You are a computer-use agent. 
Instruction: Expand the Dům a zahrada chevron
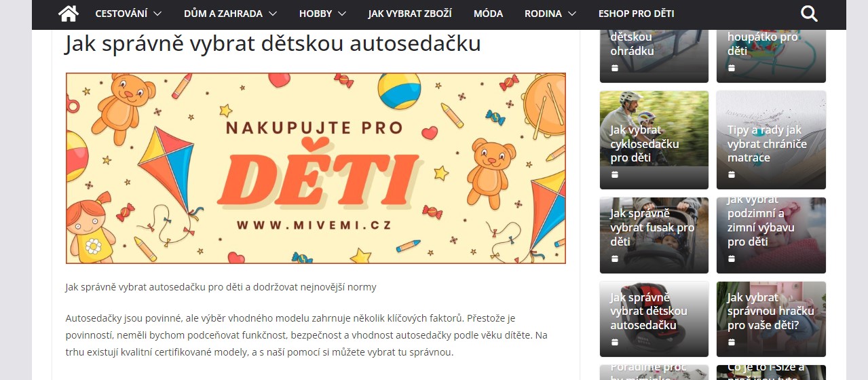click(273, 14)
